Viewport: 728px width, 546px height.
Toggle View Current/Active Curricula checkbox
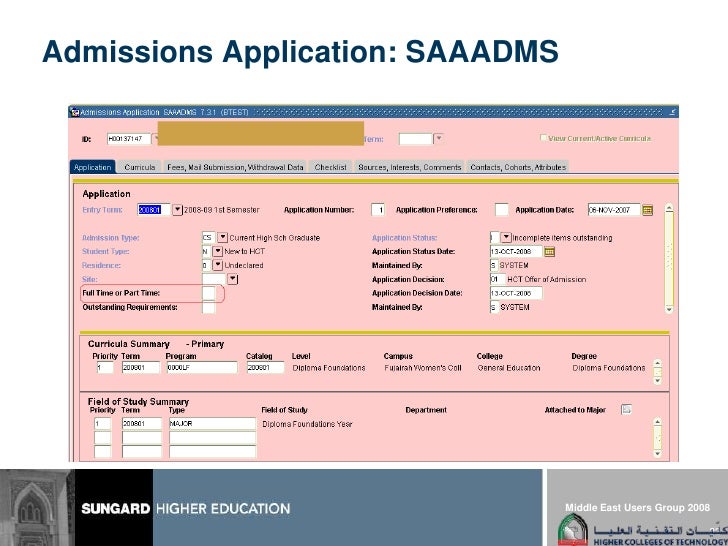pyautogui.click(x=543, y=138)
